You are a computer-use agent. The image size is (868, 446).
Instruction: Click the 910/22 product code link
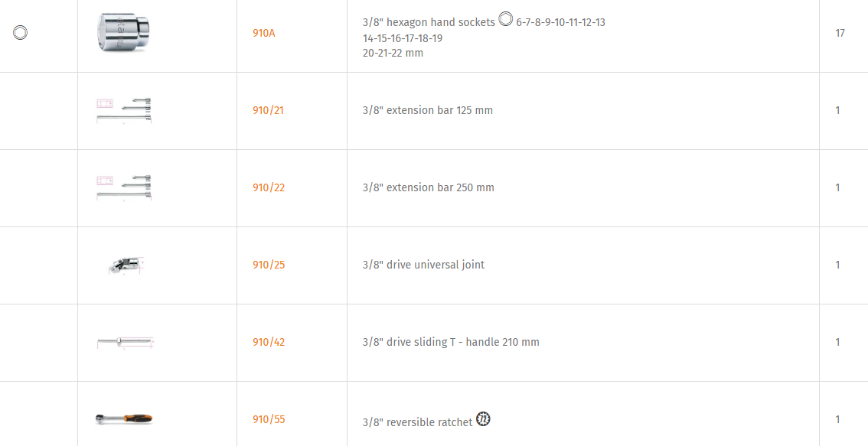point(269,187)
